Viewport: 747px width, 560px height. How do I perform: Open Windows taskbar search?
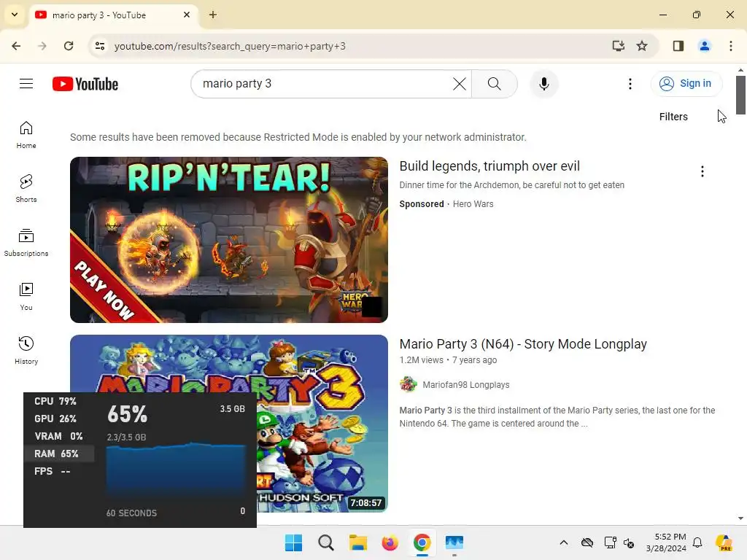(x=326, y=542)
